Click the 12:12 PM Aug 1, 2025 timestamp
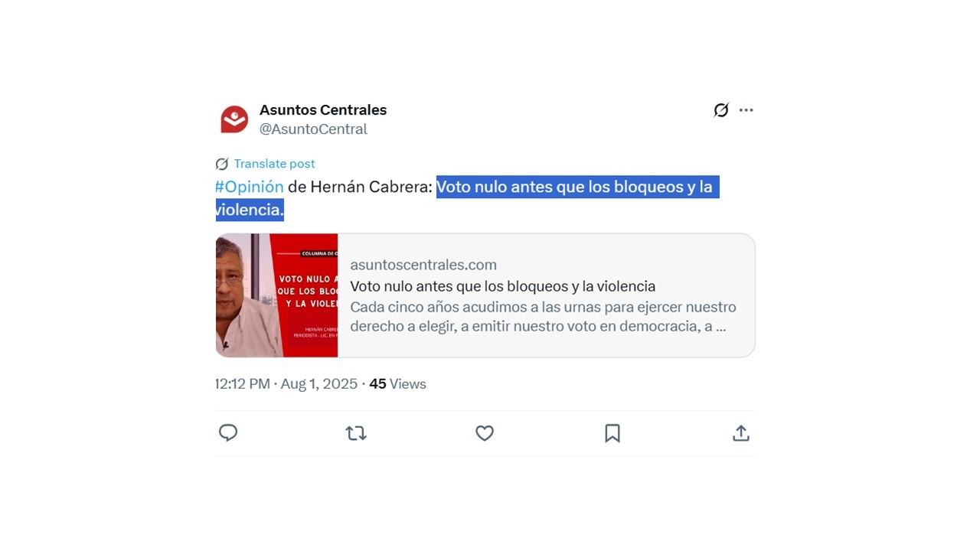This screenshot has width=980, height=551. (x=287, y=384)
